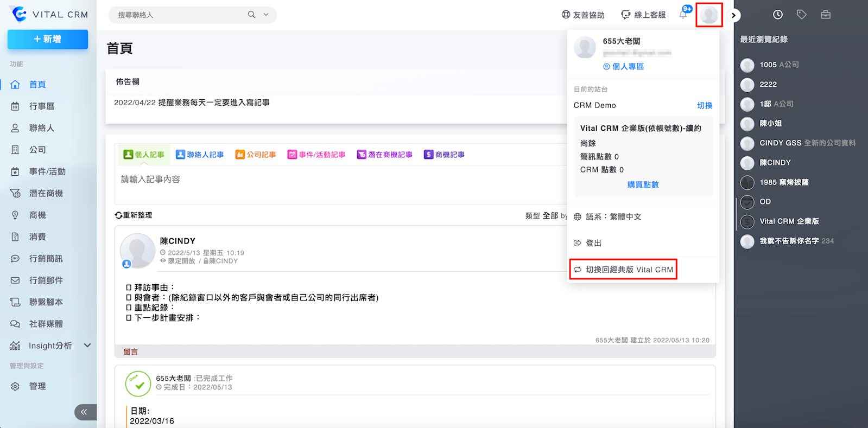
Task: Select the 個人記事 tab
Action: tap(144, 155)
